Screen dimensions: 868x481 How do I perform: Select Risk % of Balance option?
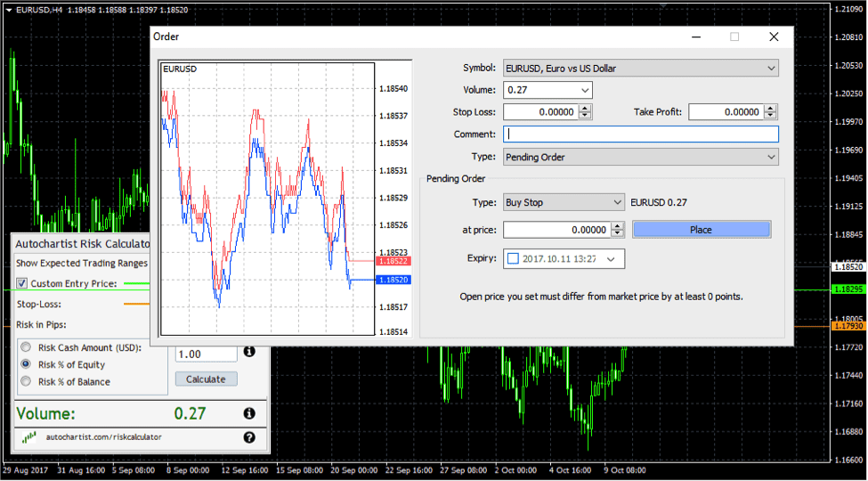tap(25, 381)
